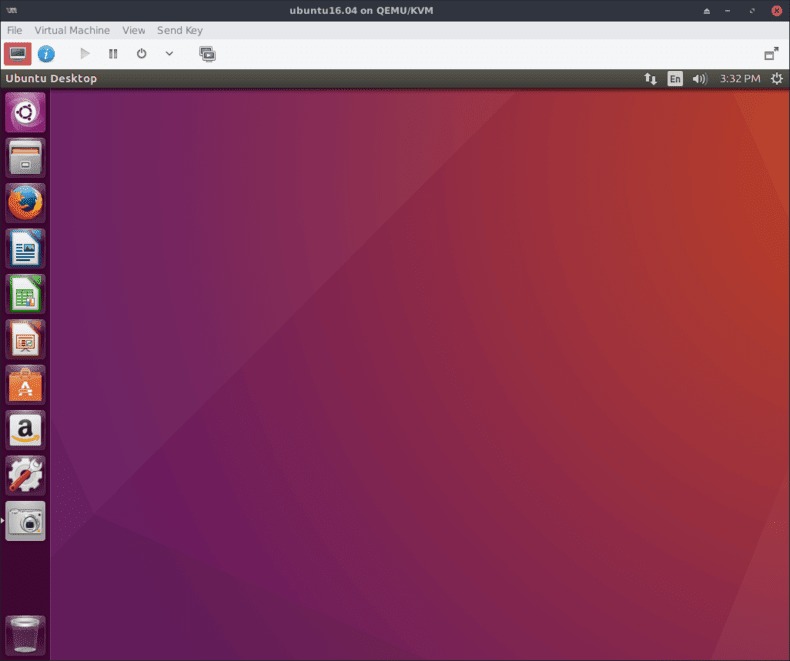The height and width of the screenshot is (661, 790).
Task: Open virtual hardware details info
Action: pyautogui.click(x=46, y=53)
